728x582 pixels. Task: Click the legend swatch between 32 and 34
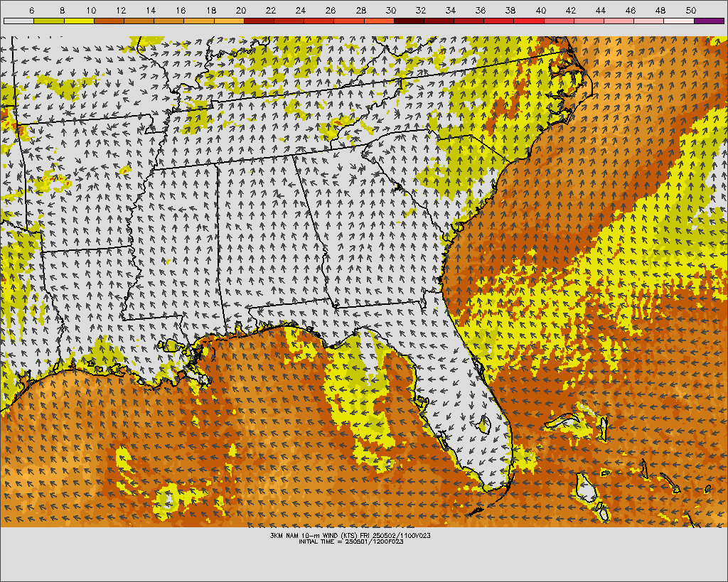point(439,21)
